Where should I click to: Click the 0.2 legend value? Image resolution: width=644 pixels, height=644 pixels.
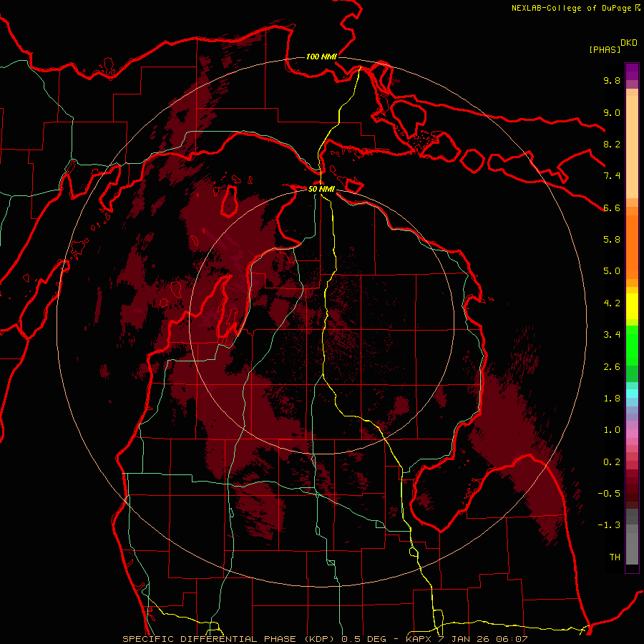pyautogui.click(x=612, y=462)
